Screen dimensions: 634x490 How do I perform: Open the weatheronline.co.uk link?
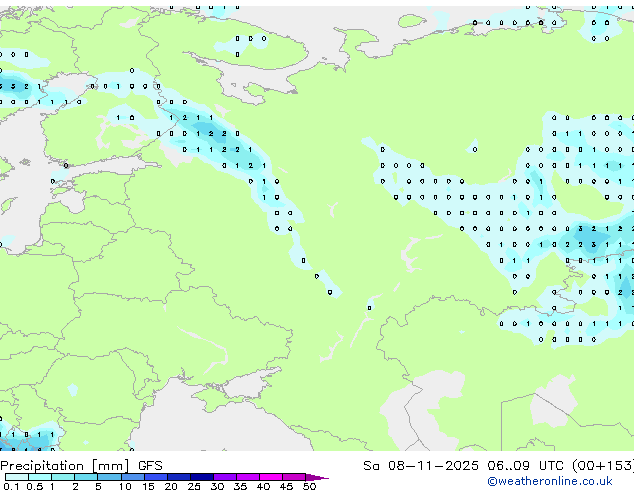tap(550, 481)
